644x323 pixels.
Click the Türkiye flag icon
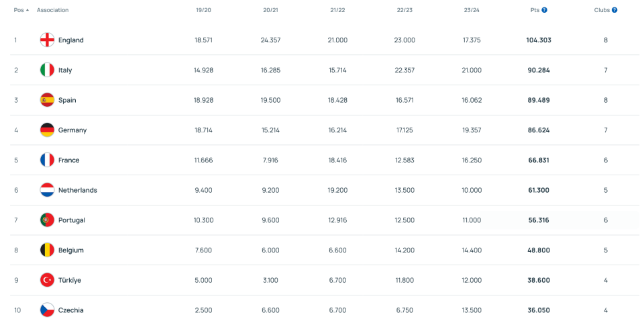(47, 280)
